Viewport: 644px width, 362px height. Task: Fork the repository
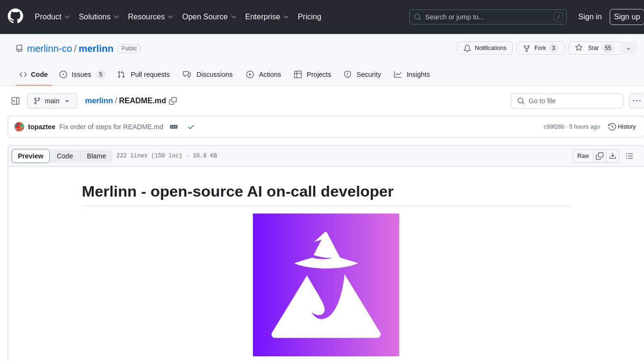[x=540, y=48]
